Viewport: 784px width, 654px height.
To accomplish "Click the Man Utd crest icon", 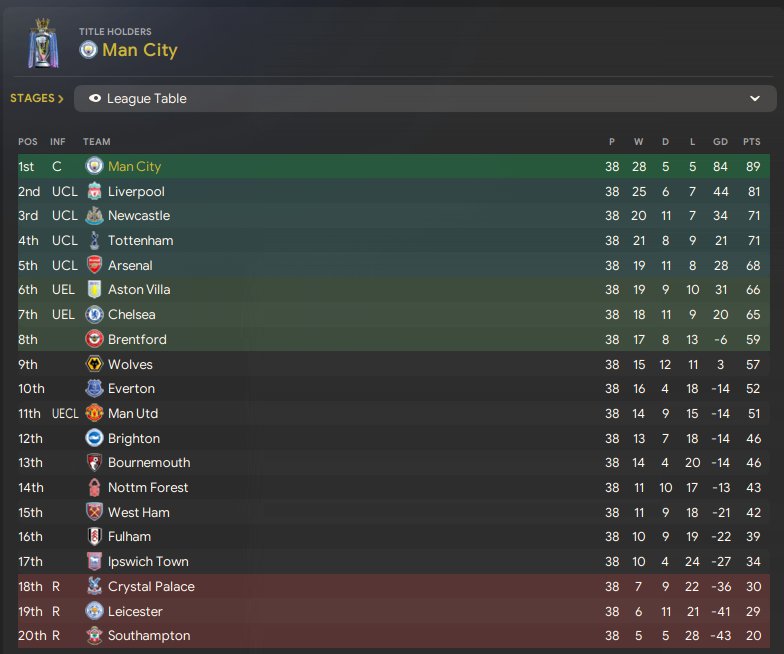I will point(94,414).
